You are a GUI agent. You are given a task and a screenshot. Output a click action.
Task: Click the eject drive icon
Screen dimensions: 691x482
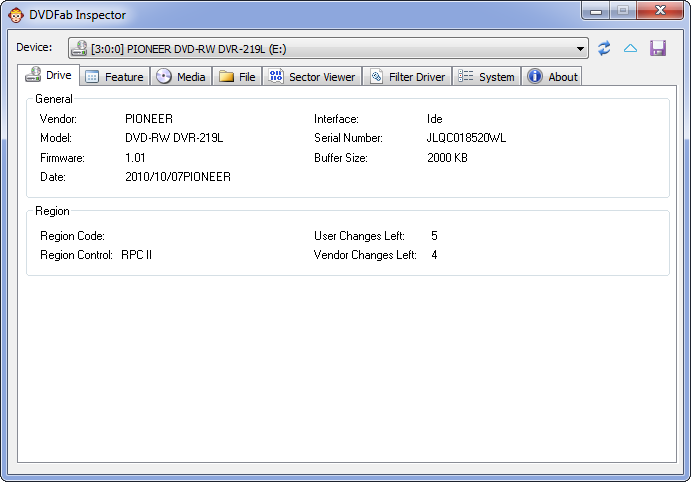tap(630, 48)
